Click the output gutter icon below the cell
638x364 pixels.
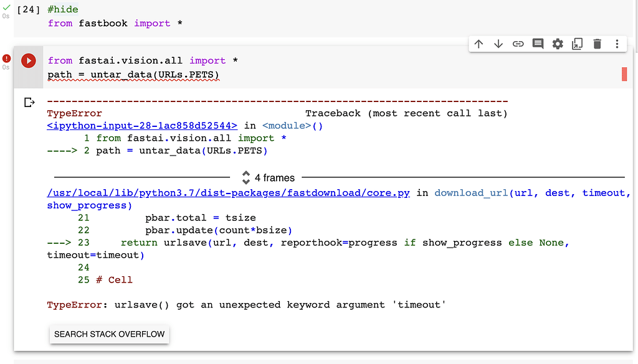(x=29, y=101)
